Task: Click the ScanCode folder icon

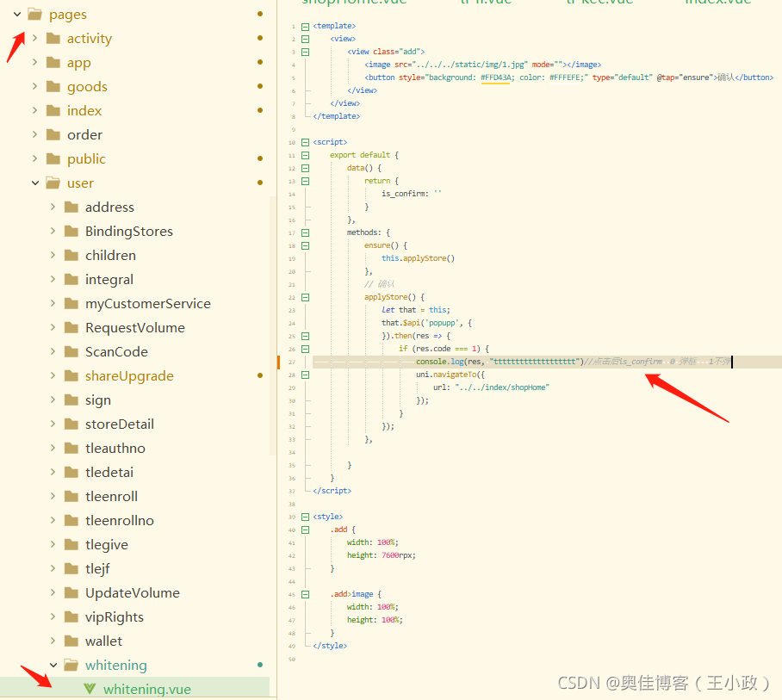Action: click(x=71, y=351)
